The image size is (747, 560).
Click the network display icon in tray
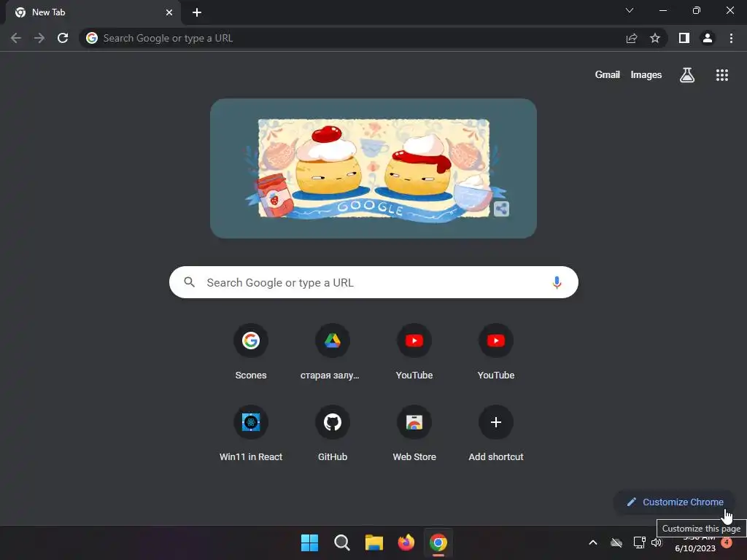tap(639, 542)
